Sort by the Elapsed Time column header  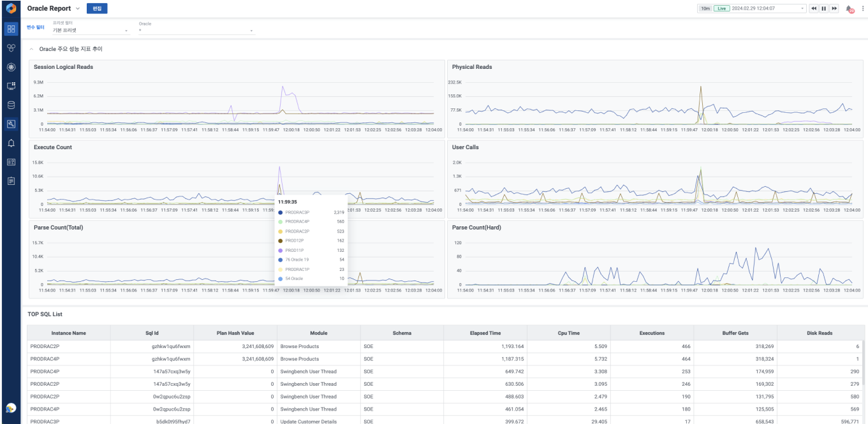[x=485, y=333]
